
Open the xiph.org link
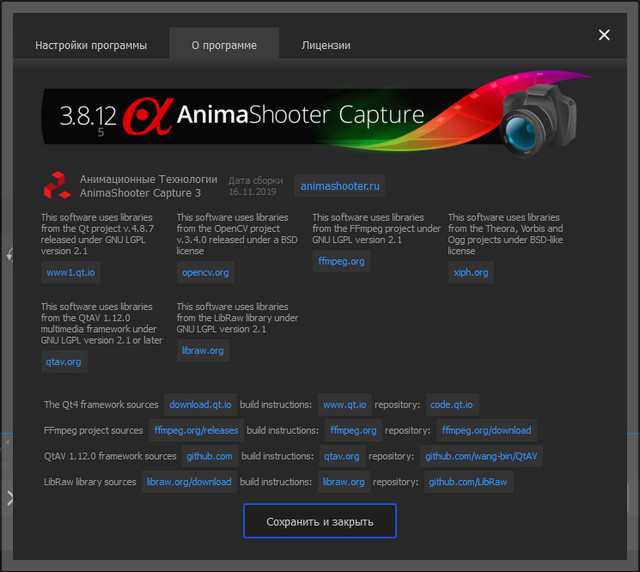pyautogui.click(x=471, y=272)
